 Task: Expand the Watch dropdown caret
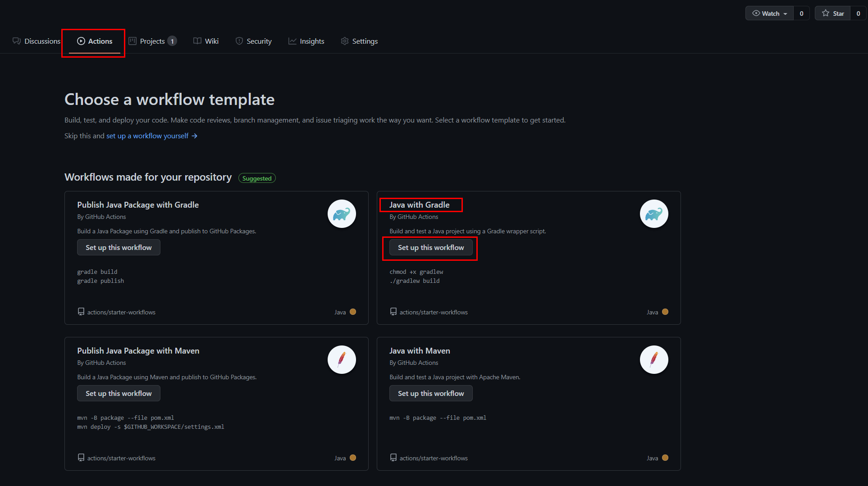[x=786, y=14]
